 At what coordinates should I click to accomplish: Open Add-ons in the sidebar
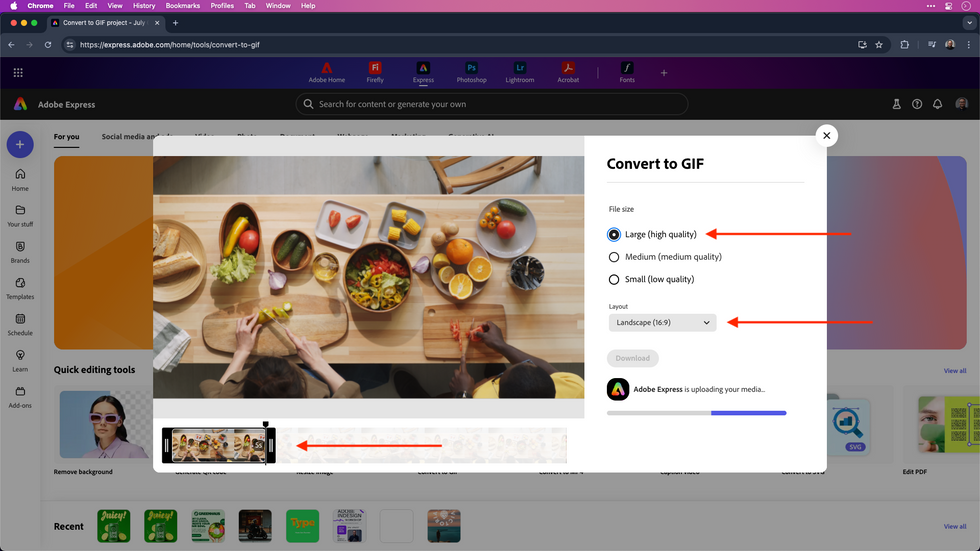pyautogui.click(x=20, y=397)
